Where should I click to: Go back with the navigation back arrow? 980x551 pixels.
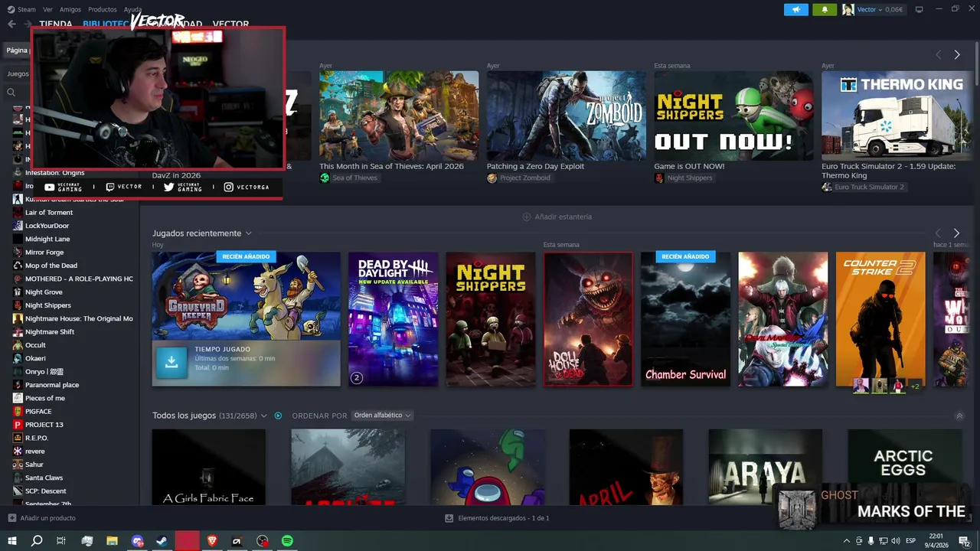11,24
